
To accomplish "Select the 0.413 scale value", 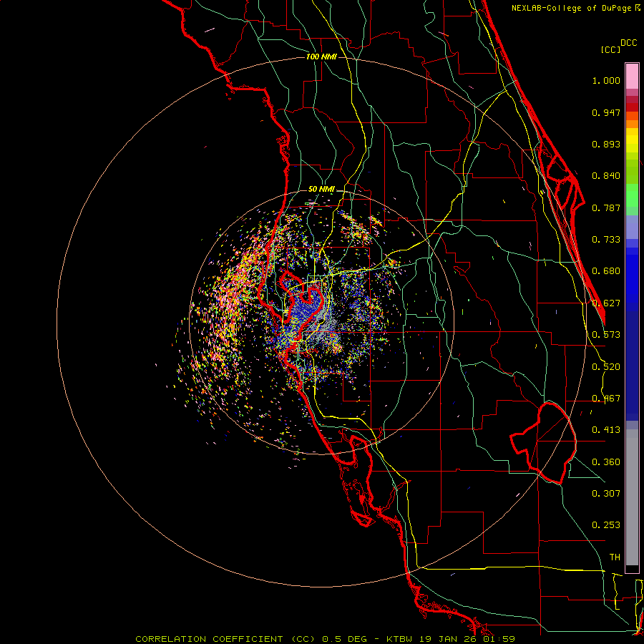I will coord(606,430).
